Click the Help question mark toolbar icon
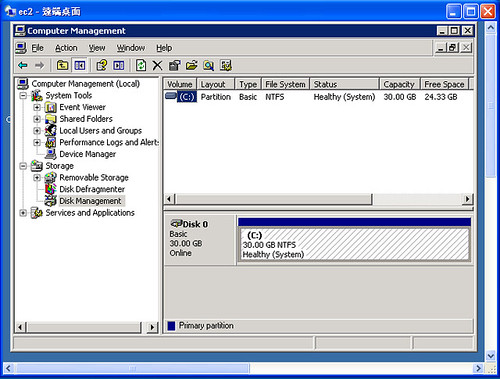Screen dimensions: 500x379 102,65
